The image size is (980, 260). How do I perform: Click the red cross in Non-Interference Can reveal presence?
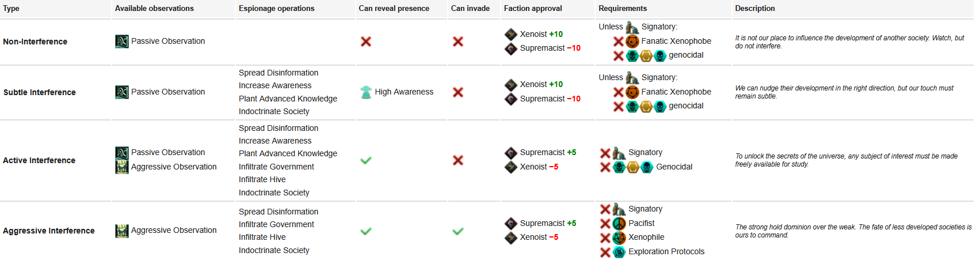[x=366, y=42]
